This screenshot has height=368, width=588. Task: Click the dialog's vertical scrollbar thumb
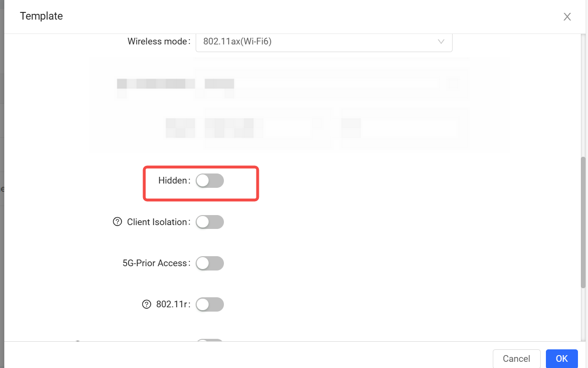click(583, 222)
